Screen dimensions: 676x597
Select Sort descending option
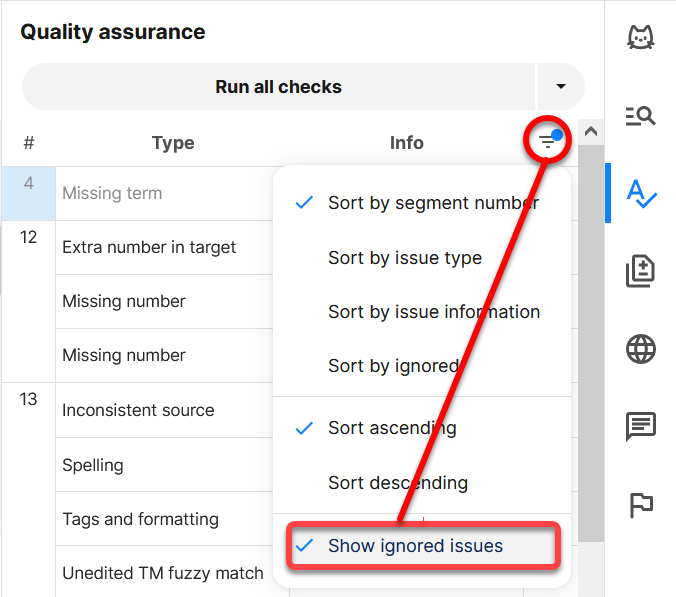397,483
